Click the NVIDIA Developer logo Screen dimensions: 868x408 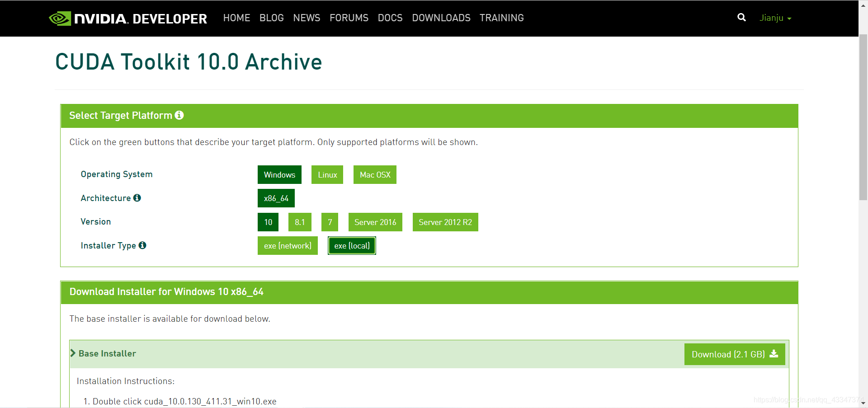pyautogui.click(x=128, y=19)
